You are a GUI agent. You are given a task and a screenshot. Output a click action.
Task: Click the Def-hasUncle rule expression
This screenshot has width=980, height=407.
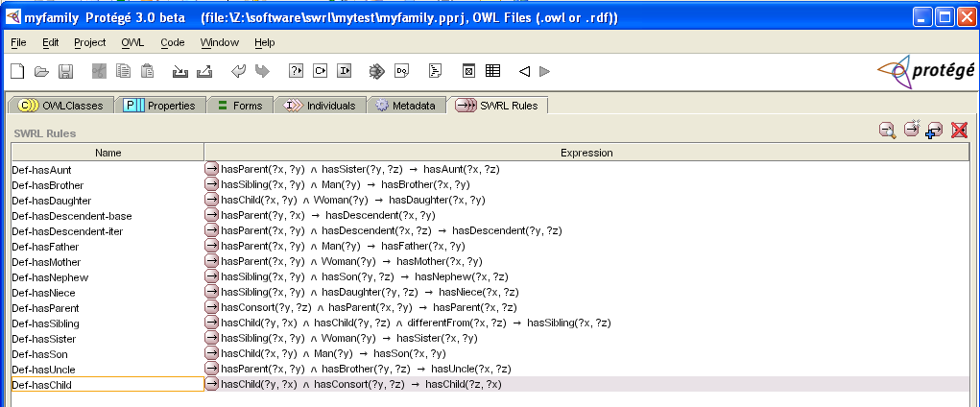(x=365, y=370)
